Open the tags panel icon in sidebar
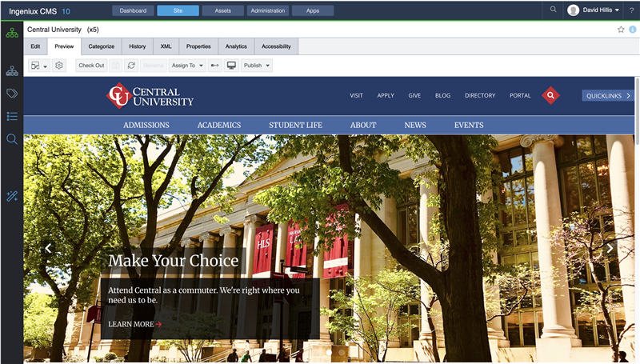The width and height of the screenshot is (640, 364). click(x=12, y=94)
